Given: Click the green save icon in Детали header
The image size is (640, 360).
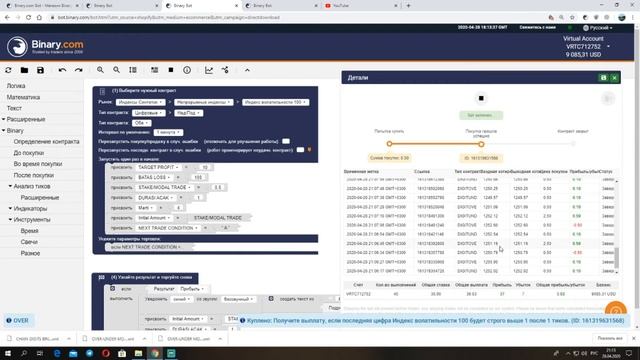Looking at the screenshot, I should (603, 78).
